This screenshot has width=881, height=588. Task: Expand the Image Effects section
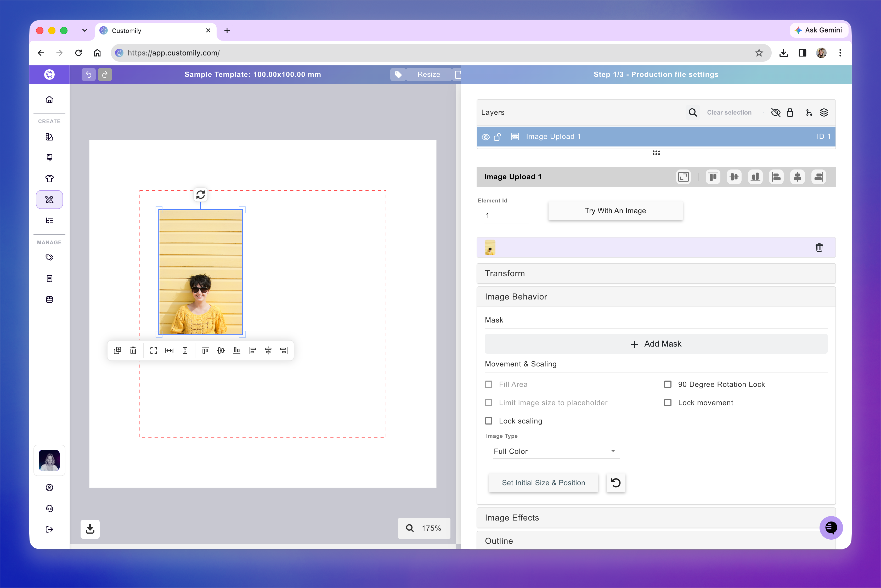656,518
